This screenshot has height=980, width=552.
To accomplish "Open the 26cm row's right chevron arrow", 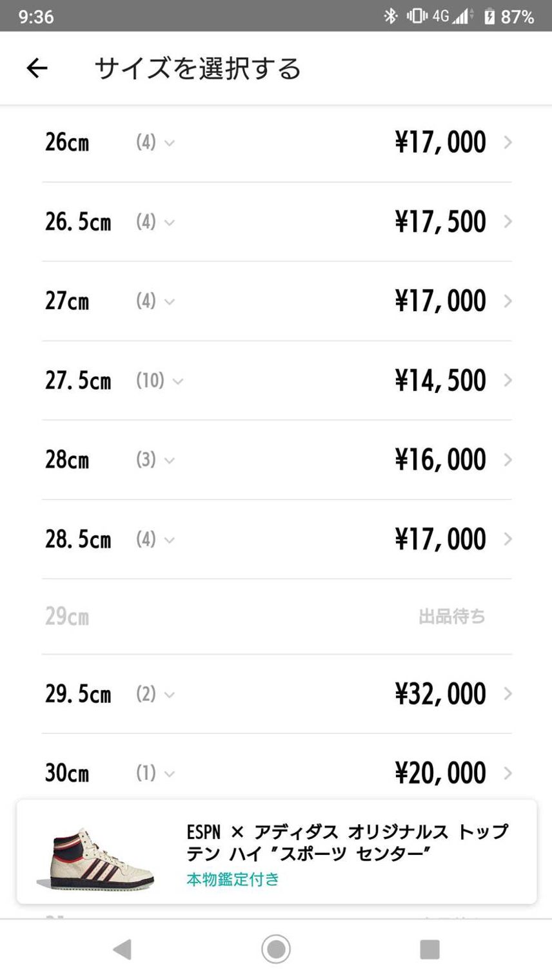I will [508, 142].
